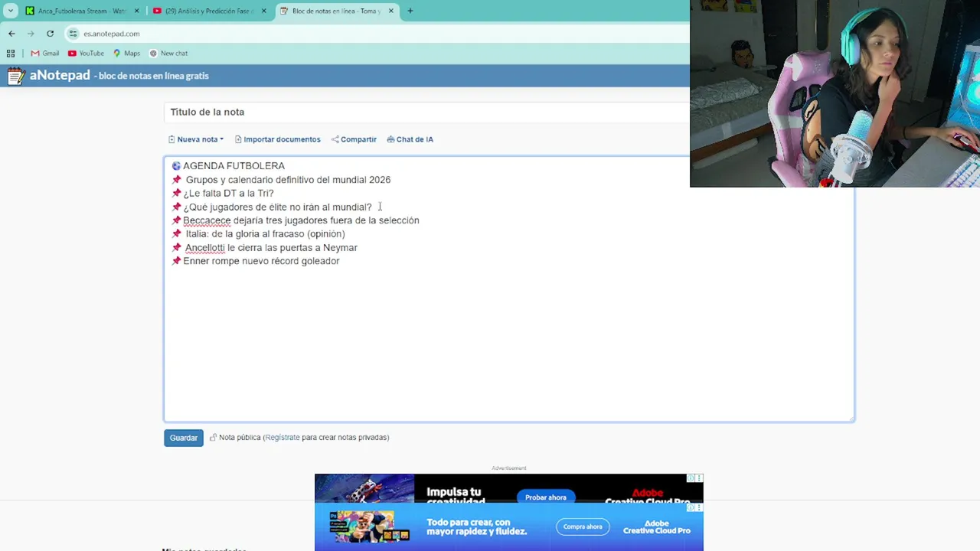This screenshot has width=980, height=551.
Task: Click Importar documentos
Action: click(277, 139)
